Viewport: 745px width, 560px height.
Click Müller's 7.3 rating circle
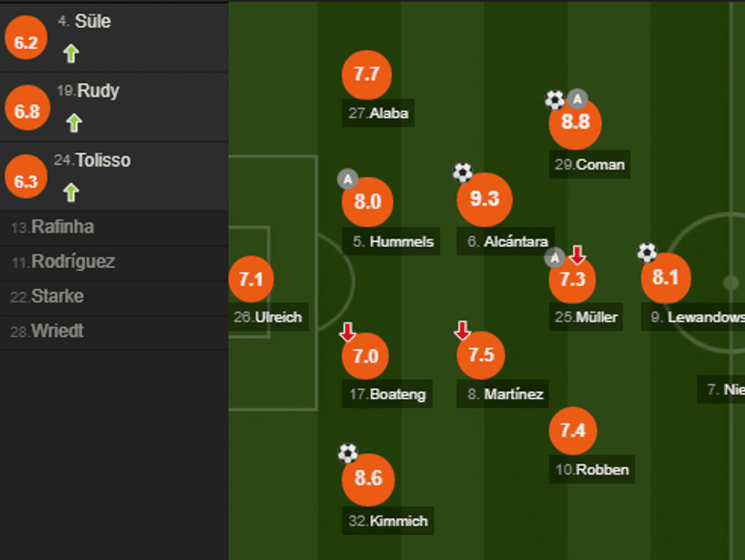pyautogui.click(x=572, y=279)
